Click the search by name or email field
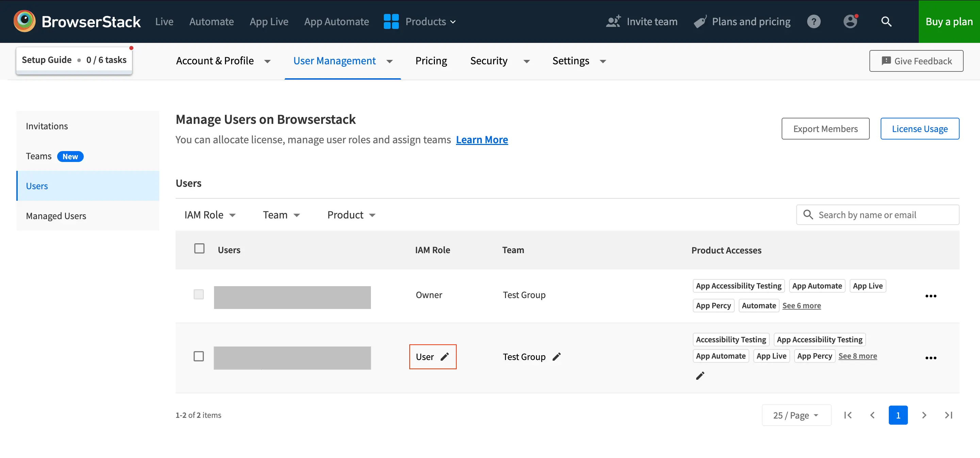 pyautogui.click(x=878, y=214)
